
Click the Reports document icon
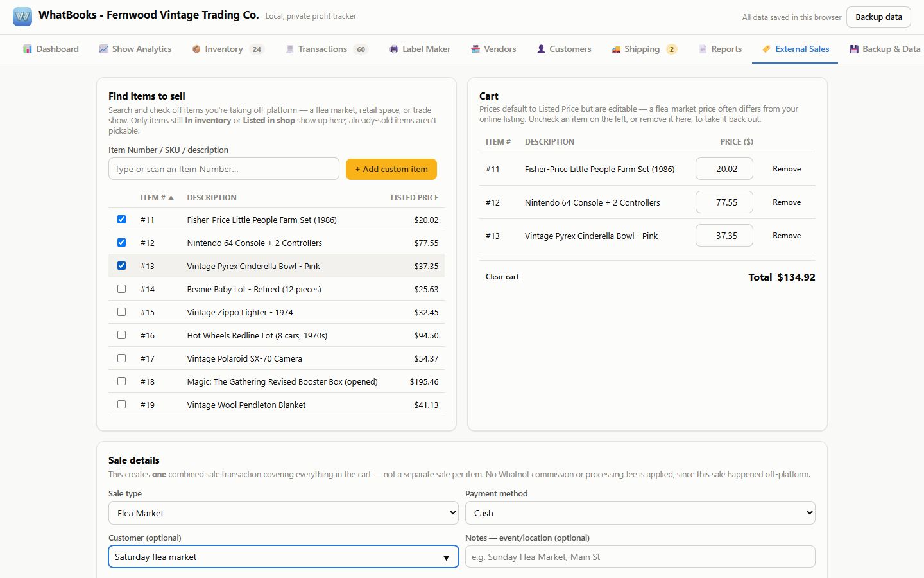click(703, 49)
